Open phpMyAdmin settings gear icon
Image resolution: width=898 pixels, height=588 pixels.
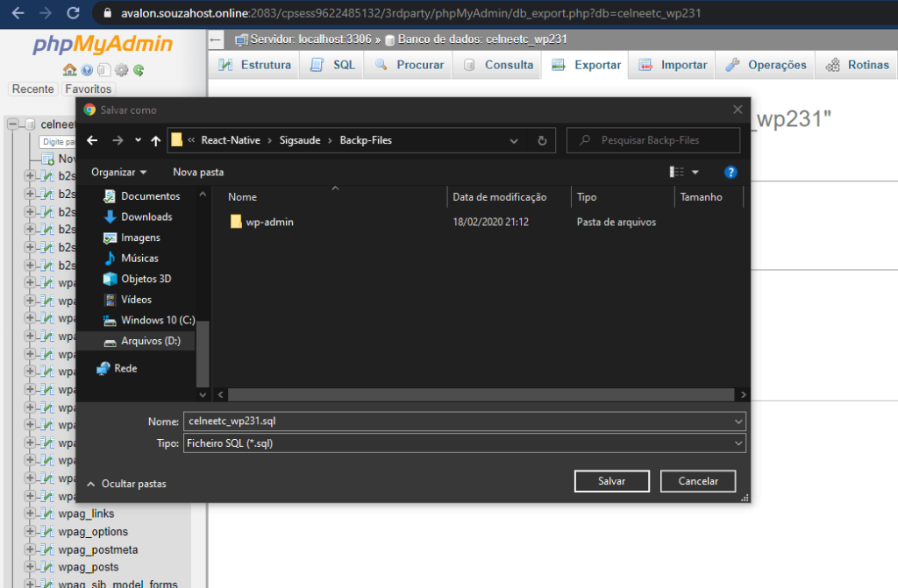121,70
